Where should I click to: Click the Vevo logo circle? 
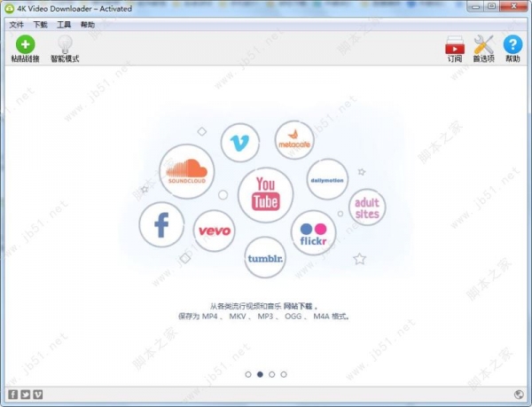[214, 231]
